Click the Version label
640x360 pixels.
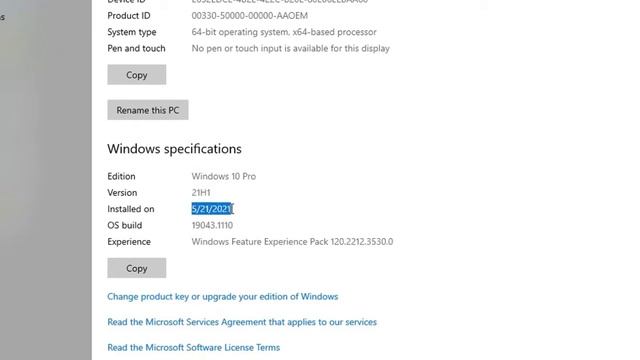[x=122, y=193]
